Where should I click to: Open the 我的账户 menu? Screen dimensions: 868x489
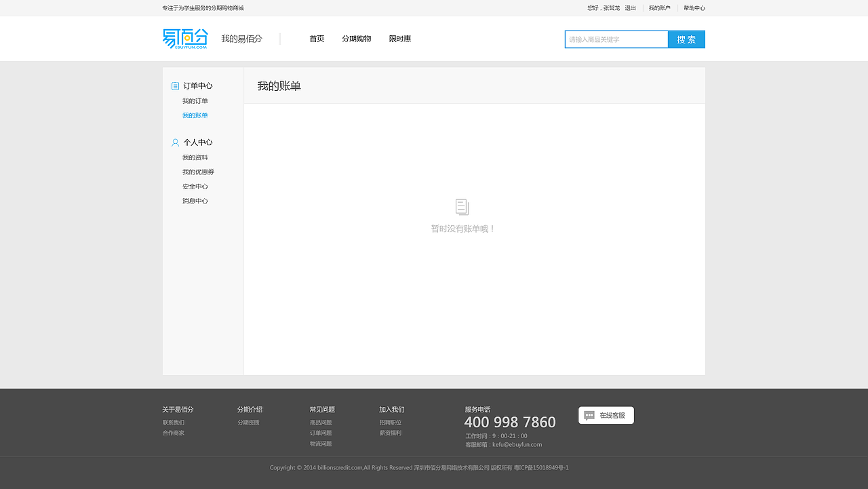[x=659, y=7]
